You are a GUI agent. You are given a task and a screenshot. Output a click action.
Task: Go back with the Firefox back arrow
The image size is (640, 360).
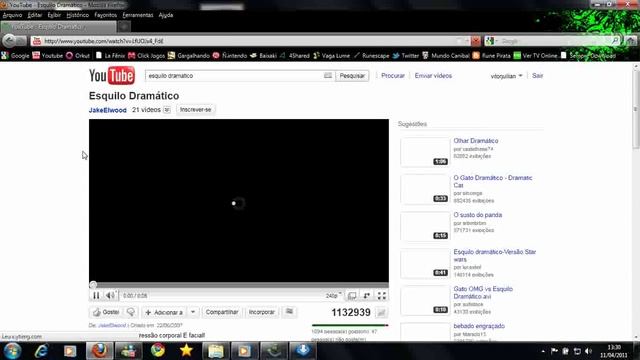pos(9,41)
